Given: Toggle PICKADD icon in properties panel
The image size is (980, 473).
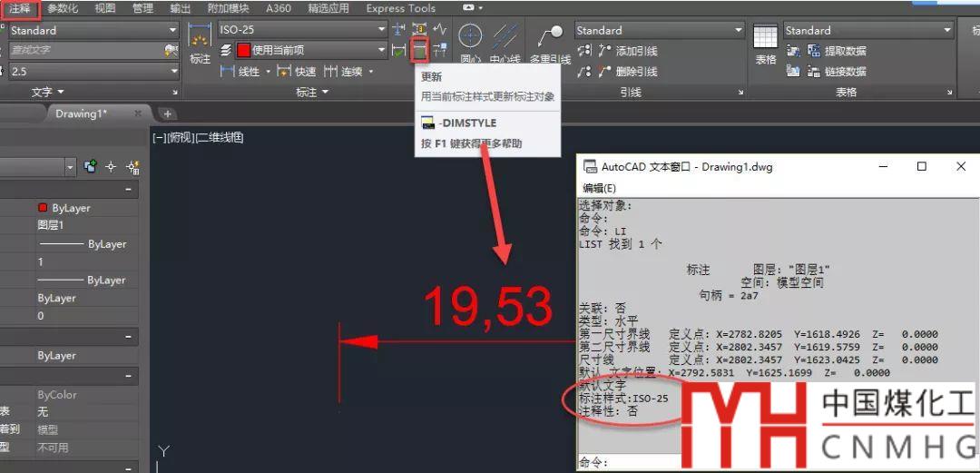Looking at the screenshot, I should 91,166.
